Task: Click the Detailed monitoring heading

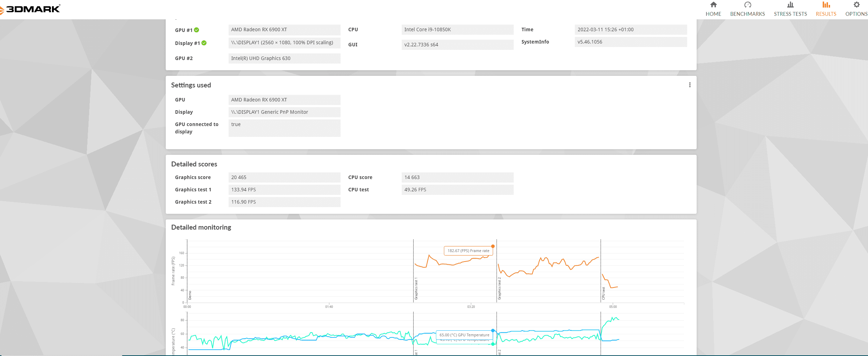Action: point(201,228)
